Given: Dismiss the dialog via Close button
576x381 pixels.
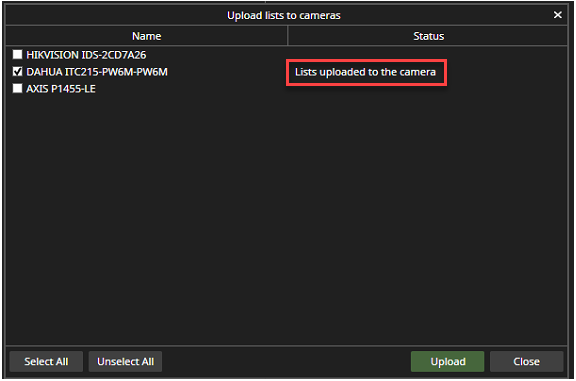Looking at the screenshot, I should (526, 362).
